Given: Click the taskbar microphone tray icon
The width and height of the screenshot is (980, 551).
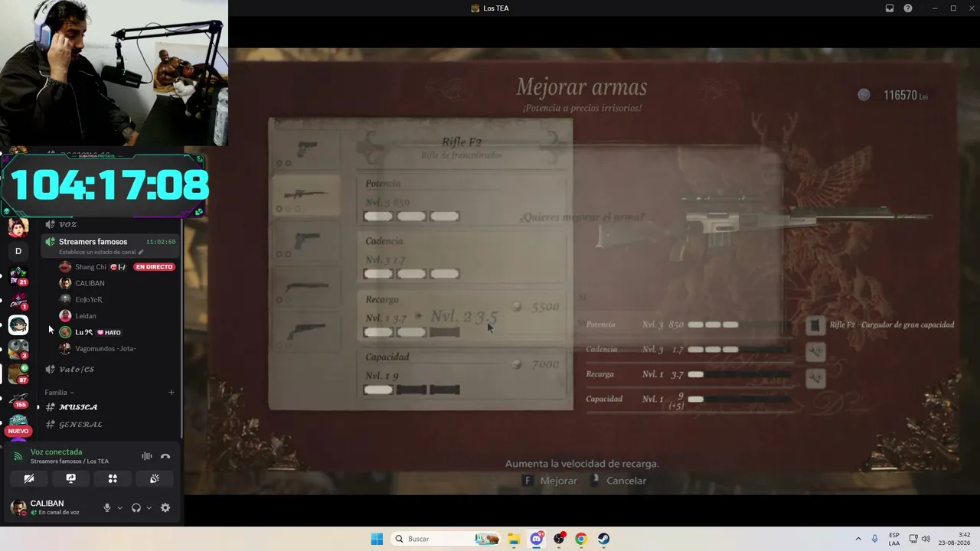Looking at the screenshot, I should coord(875,539).
